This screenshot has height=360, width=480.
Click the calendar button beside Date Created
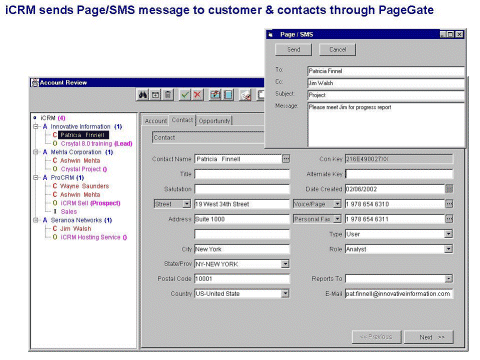(449, 189)
